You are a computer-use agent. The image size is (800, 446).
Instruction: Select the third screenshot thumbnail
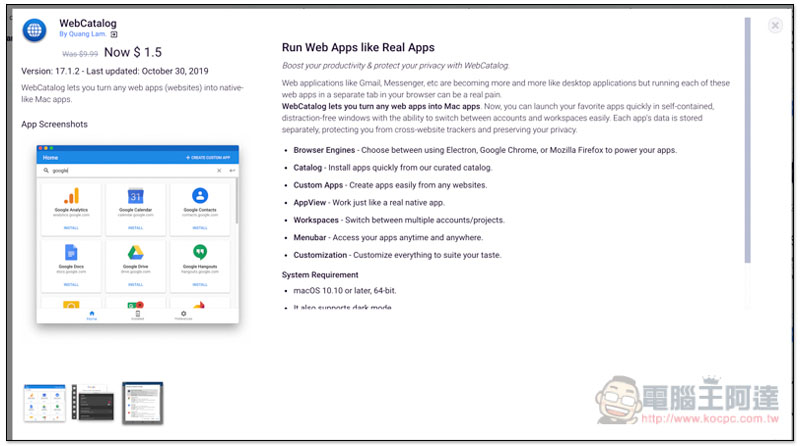(x=142, y=404)
